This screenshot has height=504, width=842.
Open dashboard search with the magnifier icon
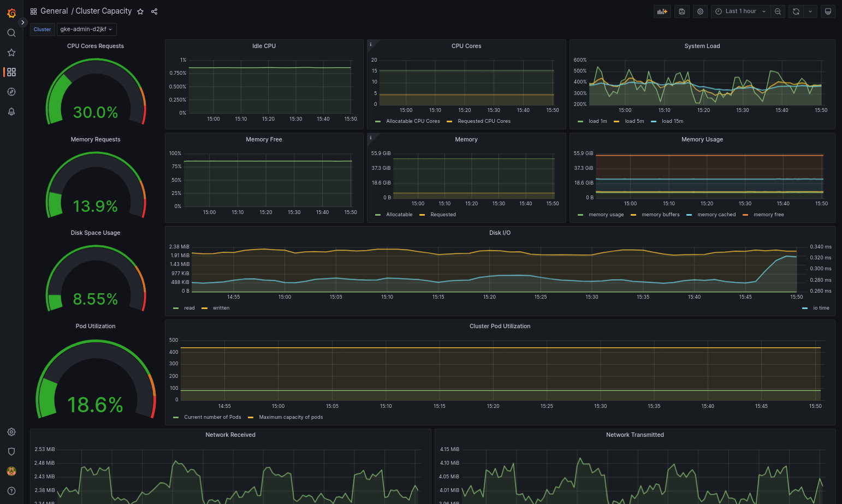tap(11, 33)
